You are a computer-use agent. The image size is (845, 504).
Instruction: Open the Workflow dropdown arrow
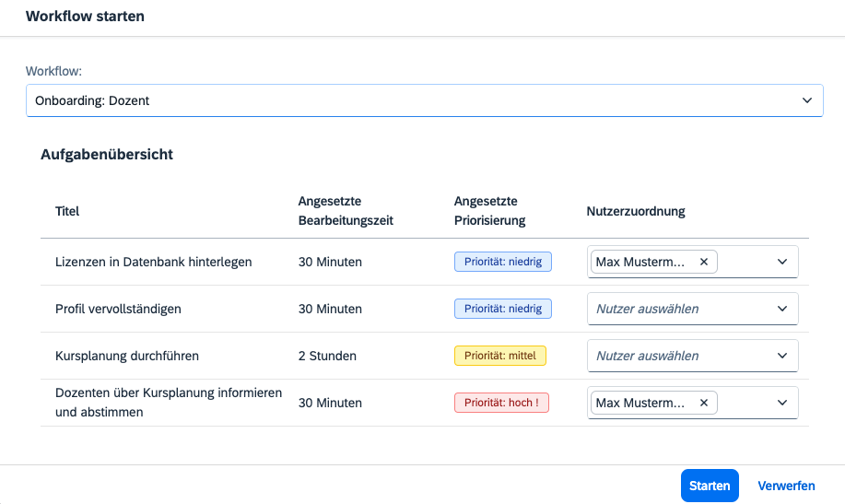pos(806,100)
